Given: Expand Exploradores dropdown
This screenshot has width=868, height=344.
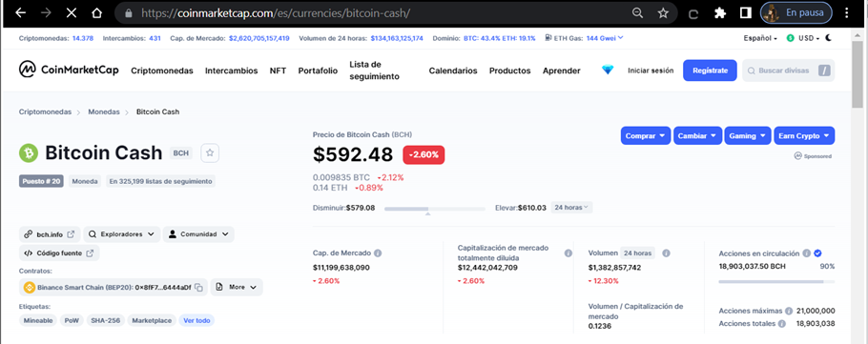Looking at the screenshot, I should click(122, 234).
